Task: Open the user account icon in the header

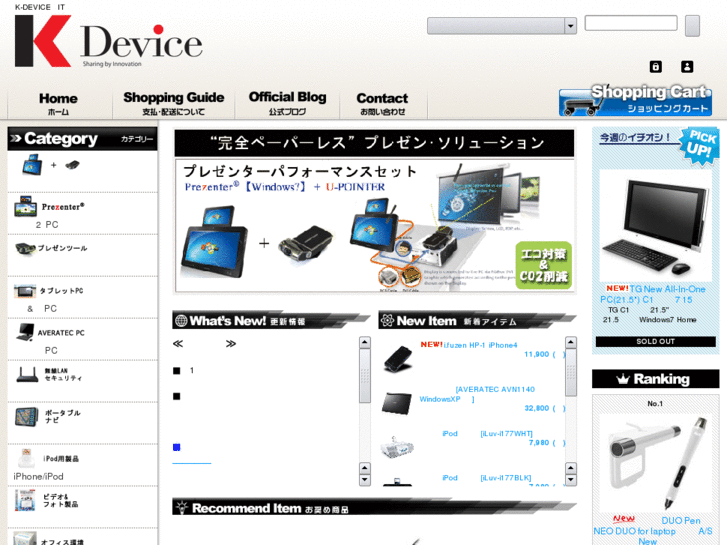Action: (x=687, y=66)
